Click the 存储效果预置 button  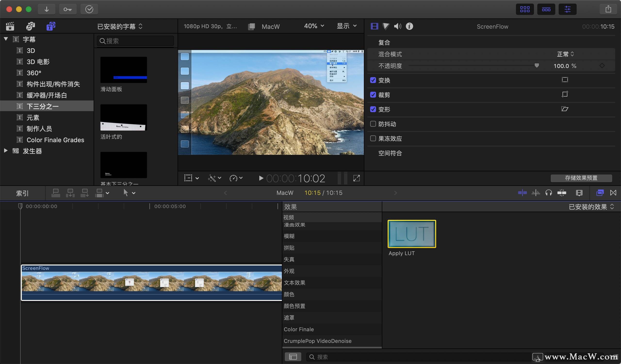pyautogui.click(x=581, y=178)
